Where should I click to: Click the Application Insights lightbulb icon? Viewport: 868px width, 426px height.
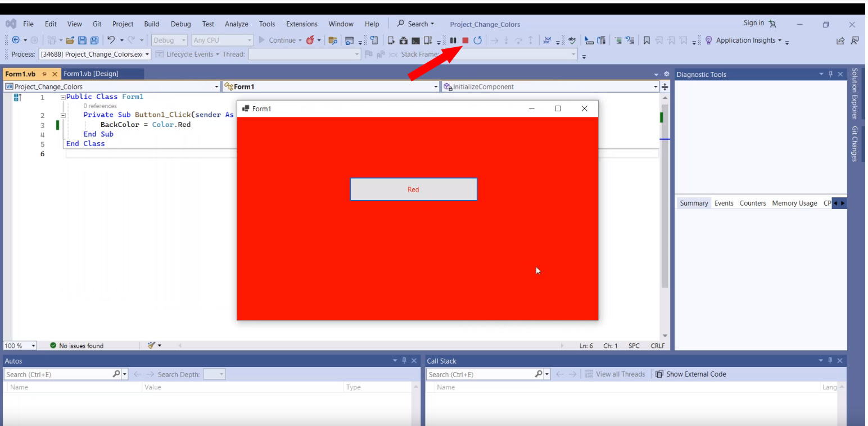708,40
